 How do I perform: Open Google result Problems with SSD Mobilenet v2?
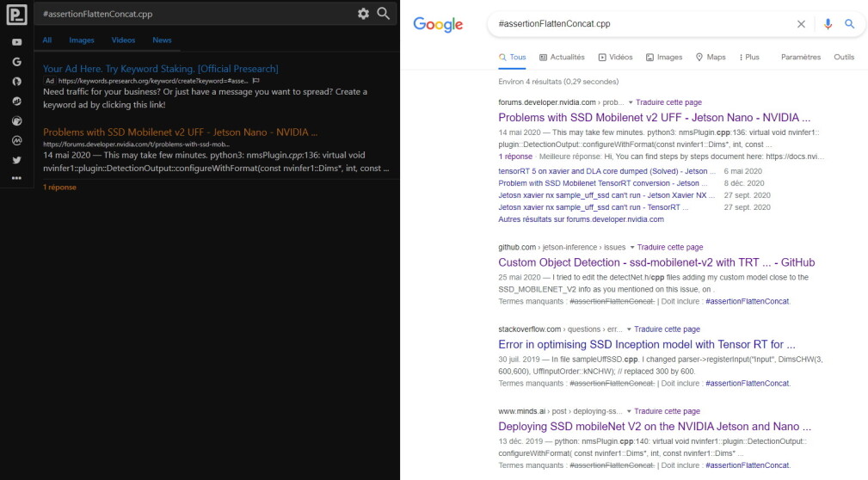[x=655, y=117]
